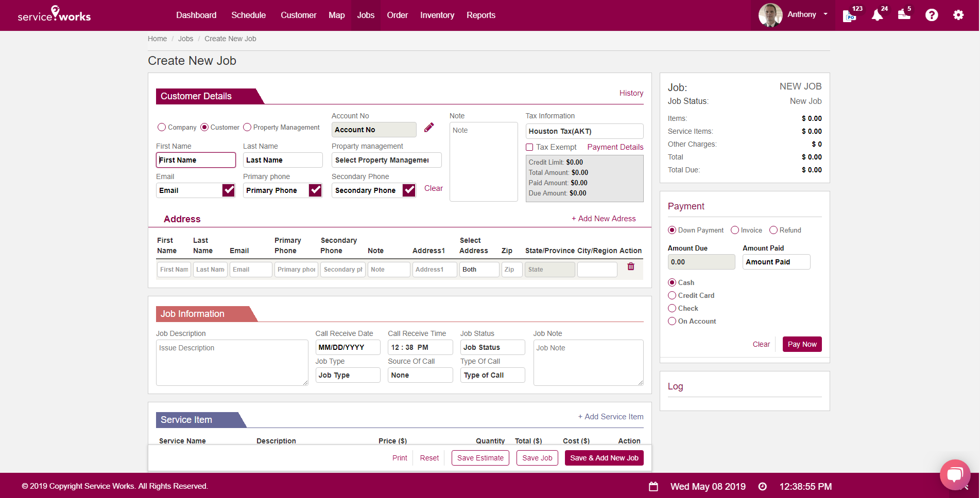Screen dimensions: 980x498
Task: Delete the address row using trash icon
Action: click(630, 266)
